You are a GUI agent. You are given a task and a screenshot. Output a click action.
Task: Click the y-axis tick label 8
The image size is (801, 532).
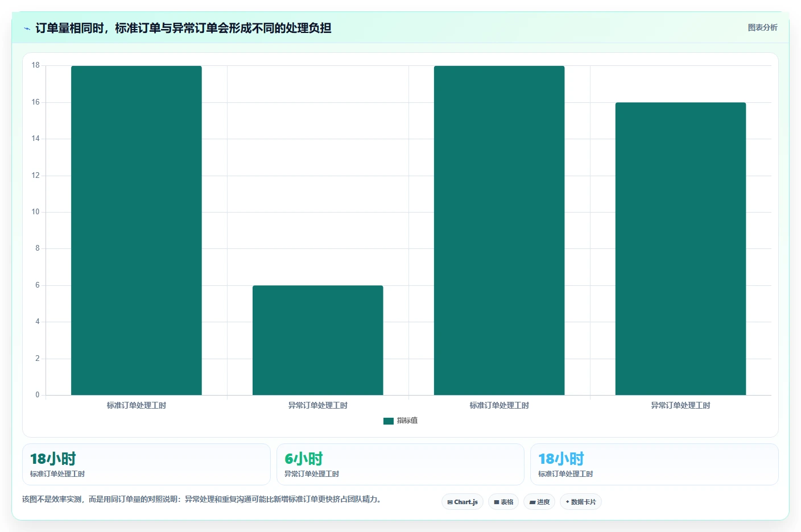click(x=38, y=248)
